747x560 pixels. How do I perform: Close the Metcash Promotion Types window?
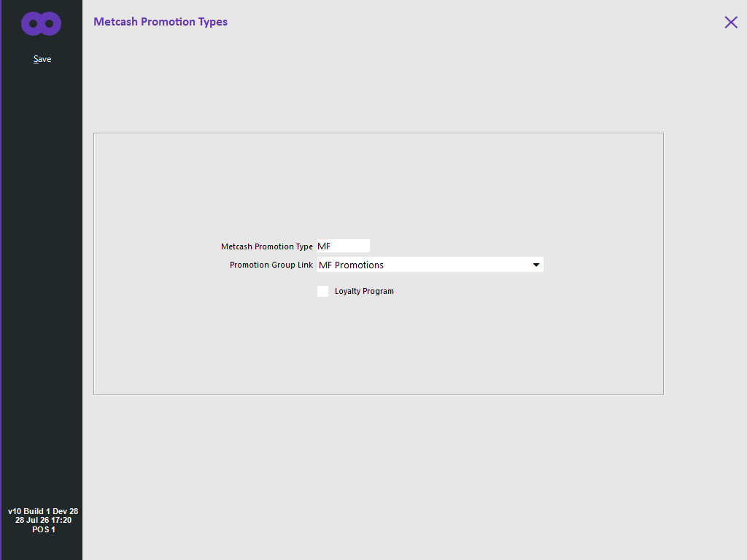[x=731, y=23]
